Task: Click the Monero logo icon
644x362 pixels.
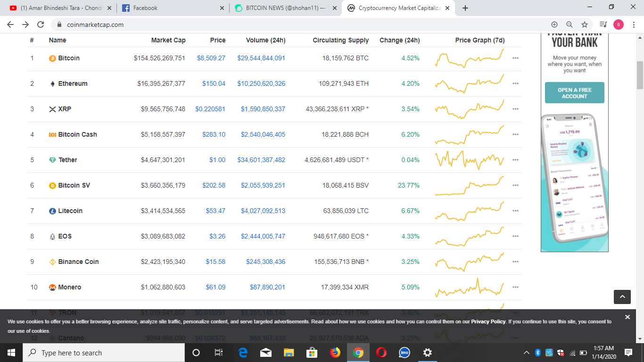Action: pyautogui.click(x=53, y=288)
